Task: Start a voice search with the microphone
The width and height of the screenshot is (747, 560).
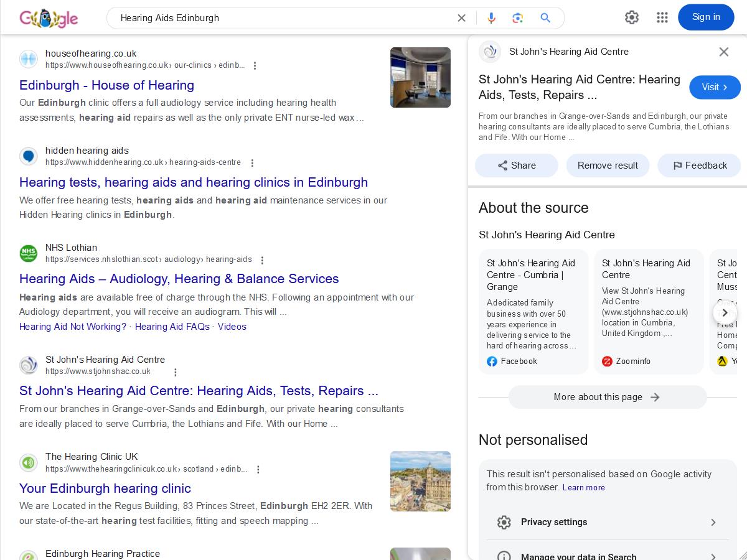Action: 491,18
